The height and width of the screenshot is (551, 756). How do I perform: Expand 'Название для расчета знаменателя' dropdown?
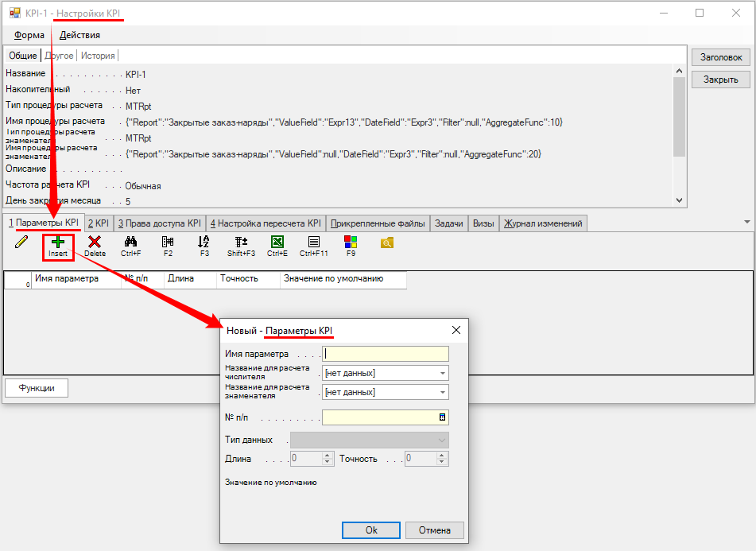[x=441, y=392]
